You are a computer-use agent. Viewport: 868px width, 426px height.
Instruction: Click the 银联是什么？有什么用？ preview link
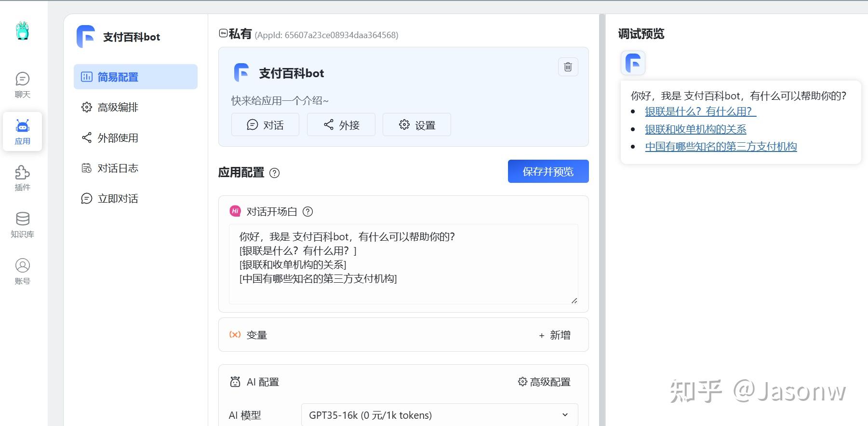[x=700, y=111]
